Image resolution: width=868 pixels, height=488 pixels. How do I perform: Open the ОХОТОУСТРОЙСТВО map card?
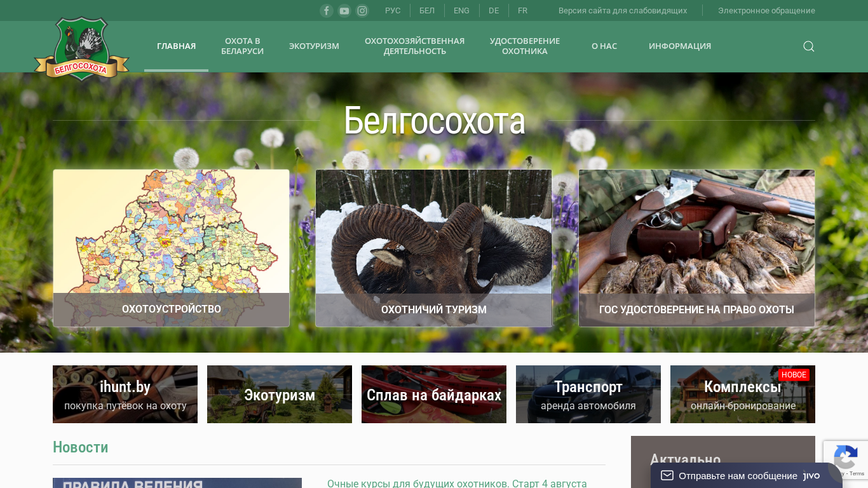pyautogui.click(x=171, y=248)
